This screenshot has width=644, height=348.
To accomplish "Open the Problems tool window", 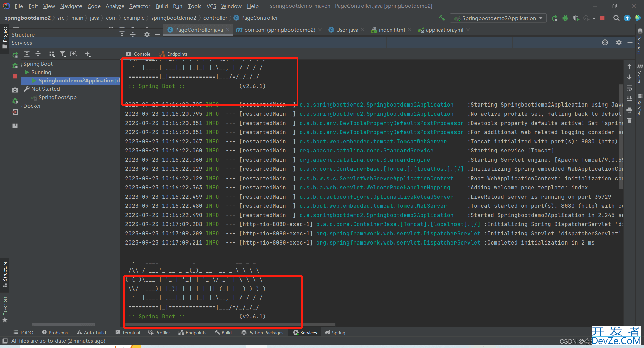I will tap(55, 333).
